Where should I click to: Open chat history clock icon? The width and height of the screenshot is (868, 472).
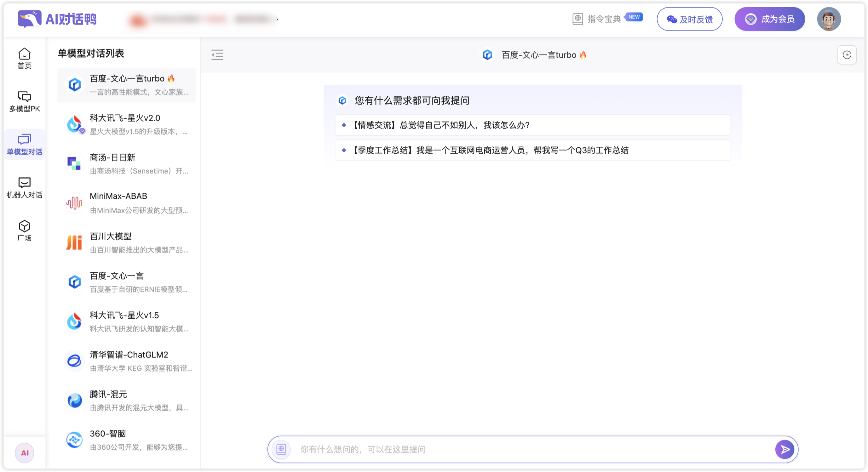click(847, 54)
